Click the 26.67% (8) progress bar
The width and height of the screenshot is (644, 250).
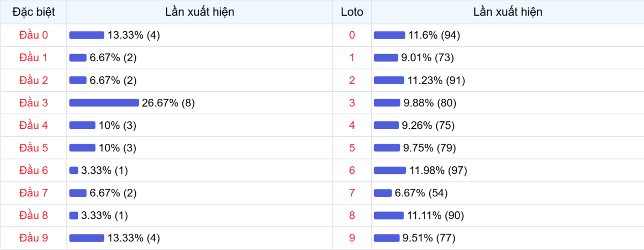click(x=104, y=103)
